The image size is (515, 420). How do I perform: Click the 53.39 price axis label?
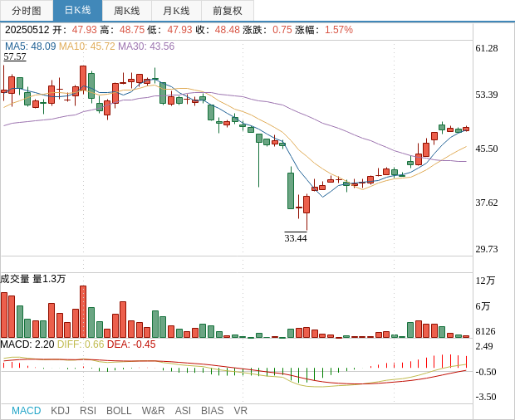click(x=487, y=95)
